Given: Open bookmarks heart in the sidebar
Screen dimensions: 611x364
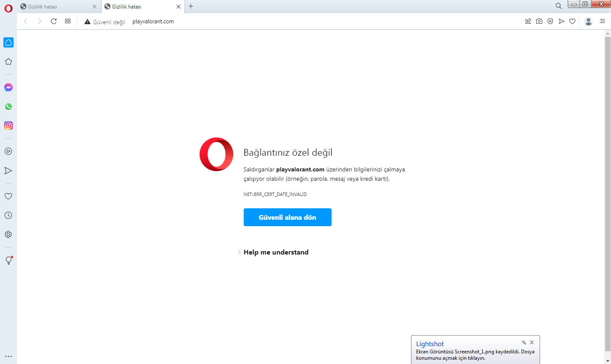Looking at the screenshot, I should (8, 196).
